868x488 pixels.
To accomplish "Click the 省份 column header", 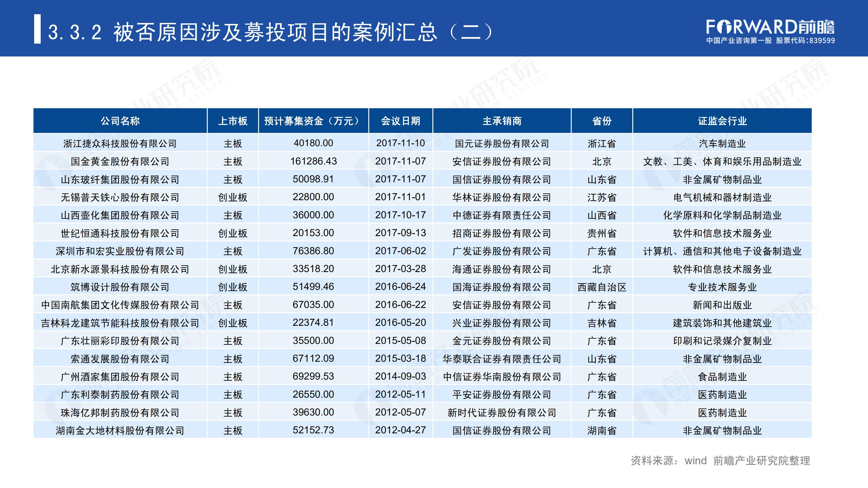I will coord(602,121).
